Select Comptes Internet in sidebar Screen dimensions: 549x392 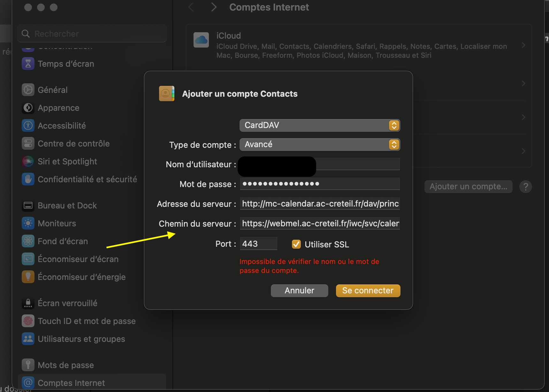tap(92, 382)
